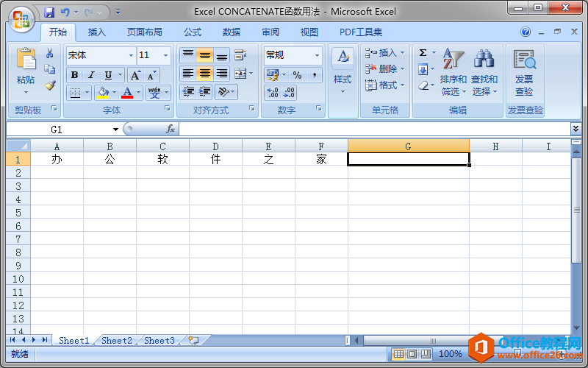Click AutoSum sigma icon
This screenshot has width=588, height=368.
click(423, 53)
